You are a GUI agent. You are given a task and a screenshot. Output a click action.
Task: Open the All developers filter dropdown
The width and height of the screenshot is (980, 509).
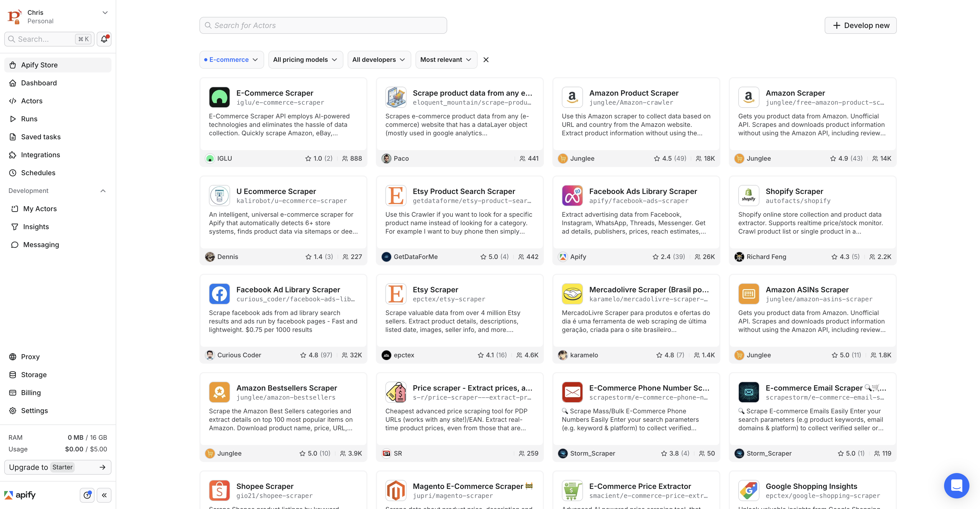(x=379, y=60)
